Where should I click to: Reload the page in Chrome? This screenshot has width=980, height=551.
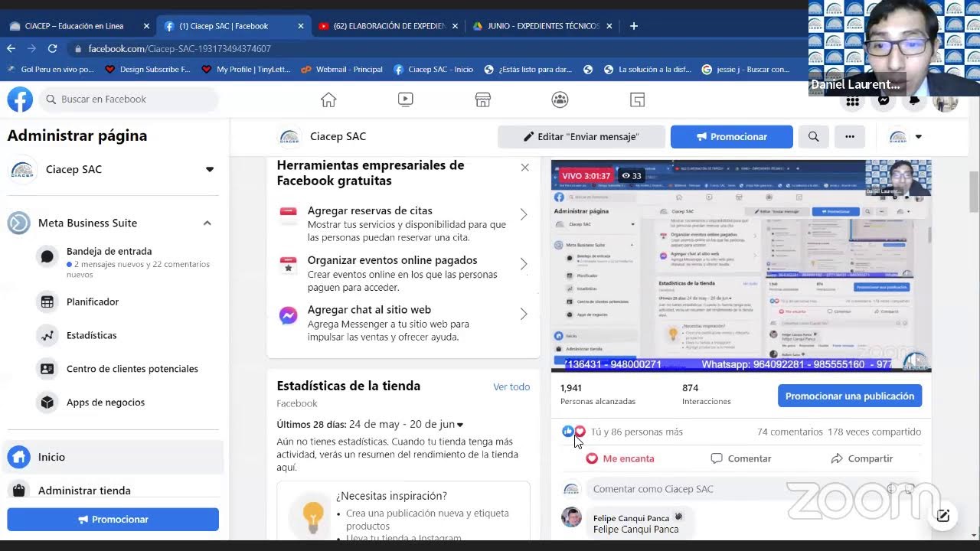click(52, 48)
